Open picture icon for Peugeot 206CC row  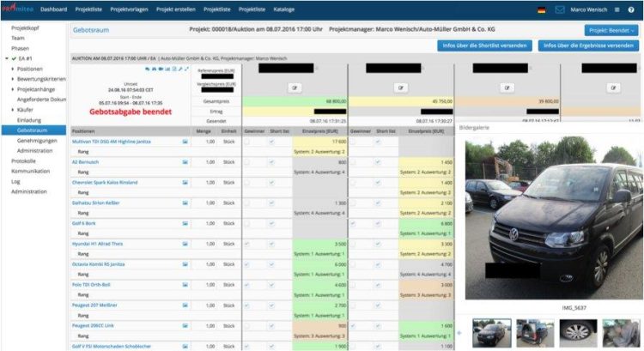[x=185, y=326]
